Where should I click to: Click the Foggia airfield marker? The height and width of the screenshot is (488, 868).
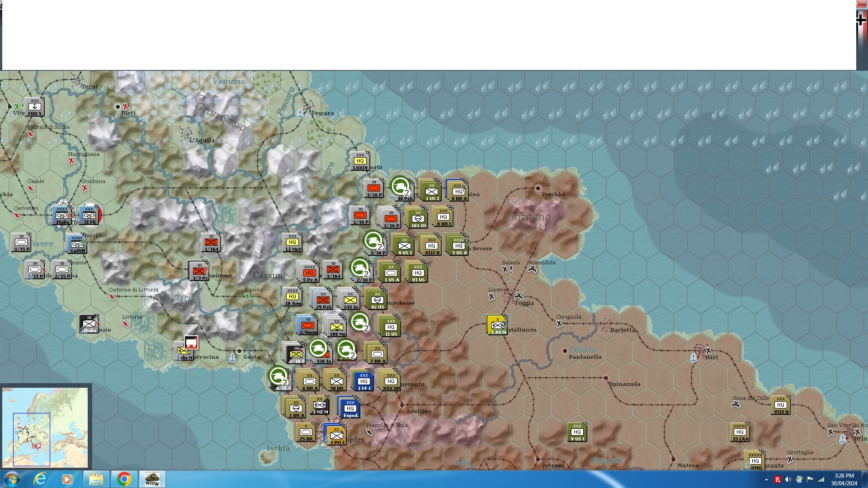(x=519, y=296)
